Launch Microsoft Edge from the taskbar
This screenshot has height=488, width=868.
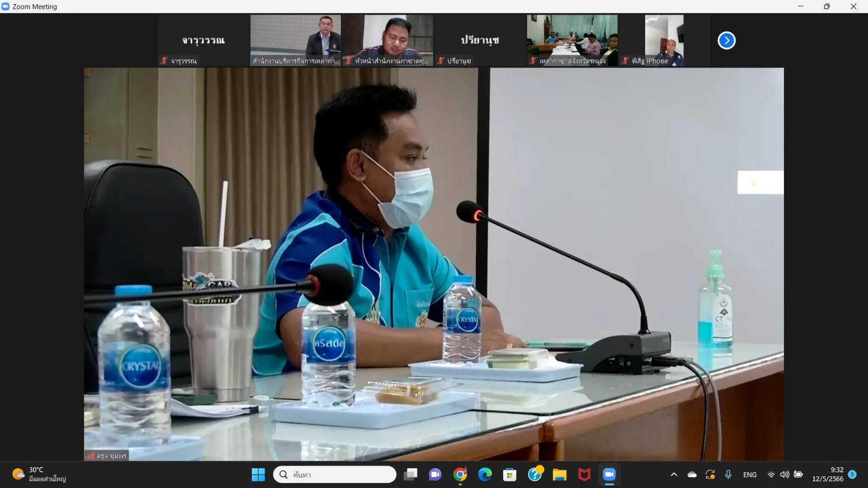pyautogui.click(x=485, y=474)
